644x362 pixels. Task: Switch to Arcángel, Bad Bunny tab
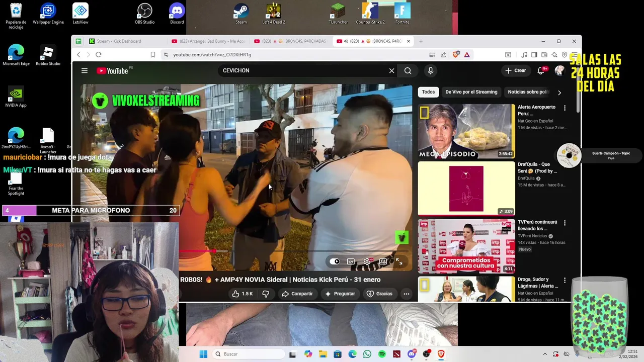point(208,41)
